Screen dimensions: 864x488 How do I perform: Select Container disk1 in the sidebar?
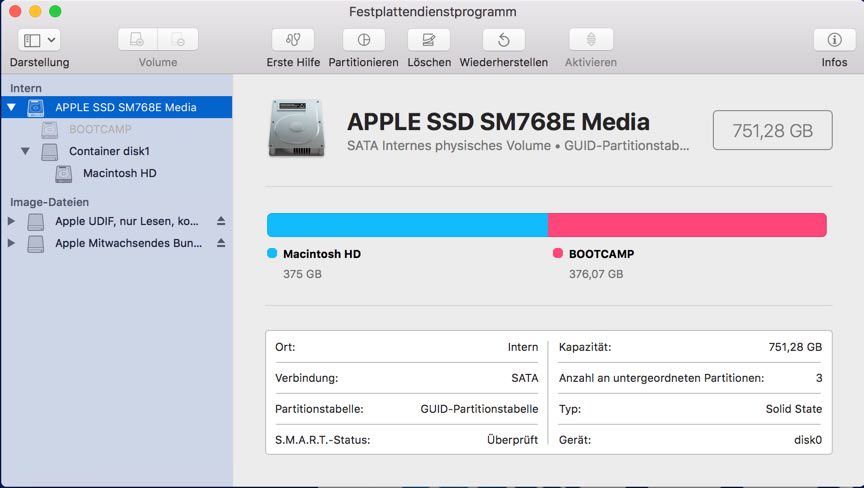[x=108, y=152]
